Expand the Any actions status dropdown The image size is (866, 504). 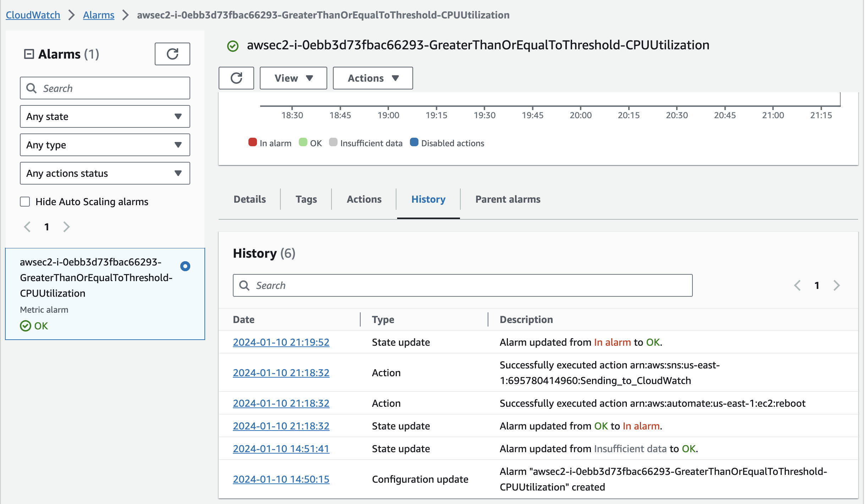pos(105,173)
